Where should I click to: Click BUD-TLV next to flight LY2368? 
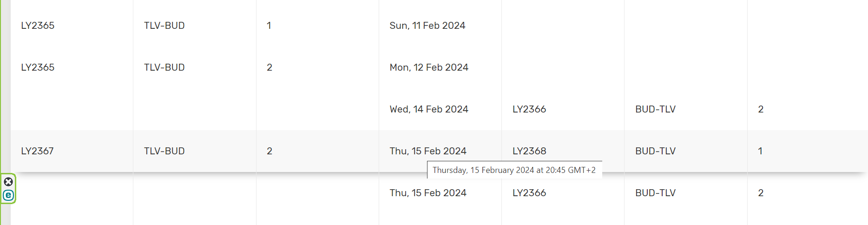655,151
